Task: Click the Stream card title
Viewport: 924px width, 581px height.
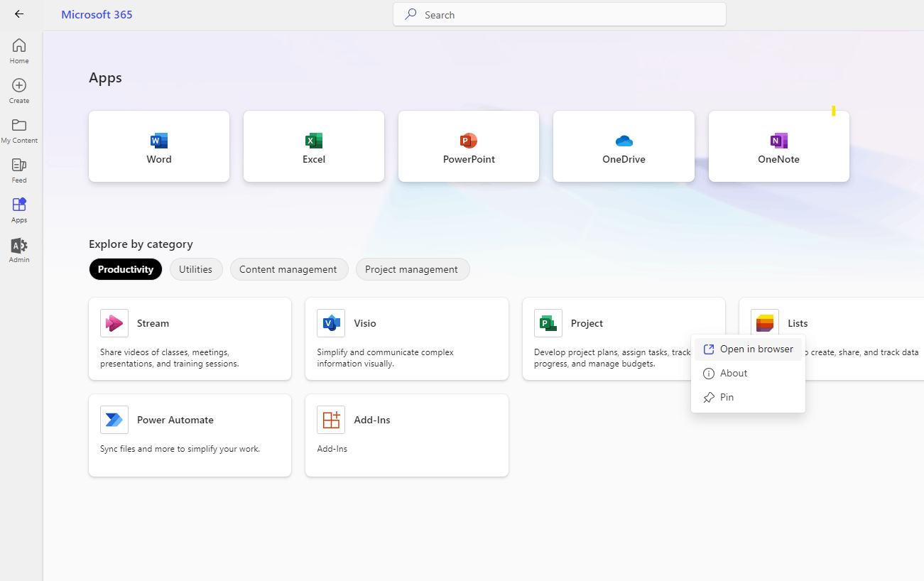Action: [x=153, y=323]
